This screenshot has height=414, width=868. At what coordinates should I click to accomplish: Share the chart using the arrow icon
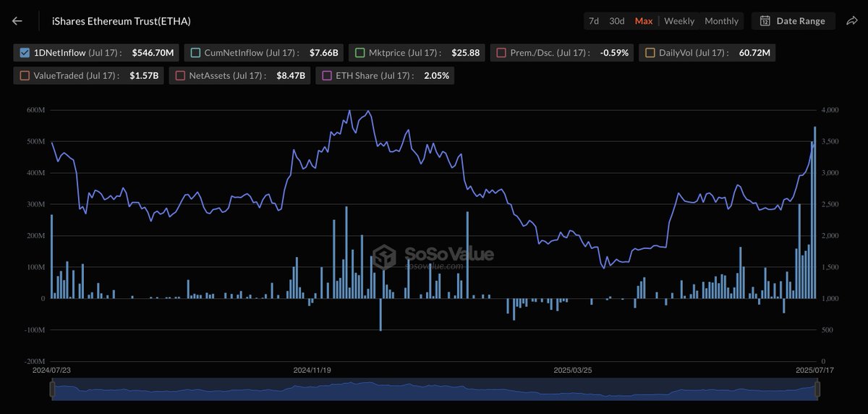[x=851, y=21]
